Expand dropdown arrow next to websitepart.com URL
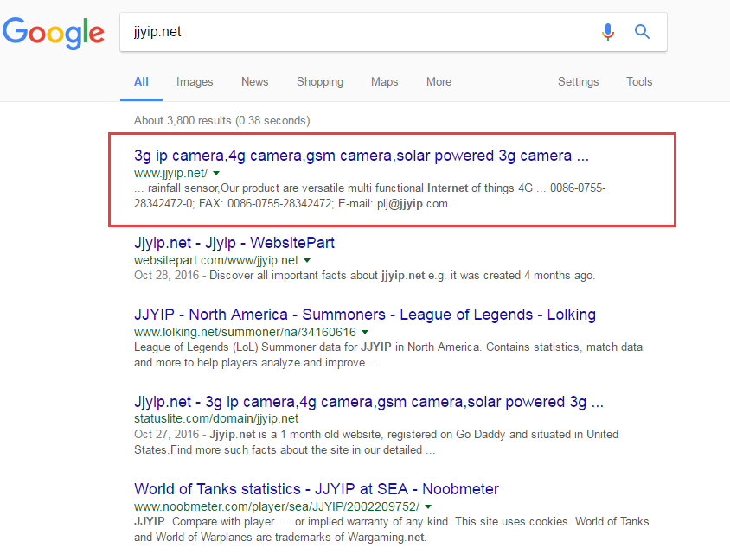730x560 pixels. (307, 260)
